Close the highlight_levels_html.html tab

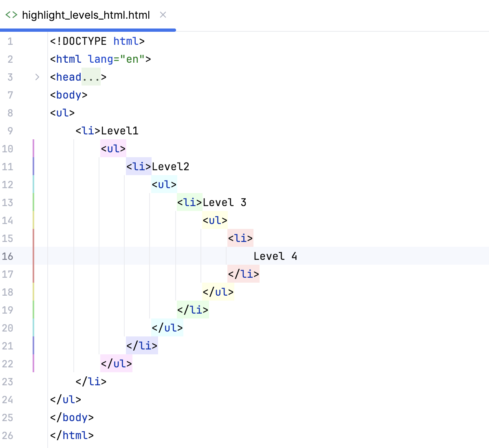[163, 15]
